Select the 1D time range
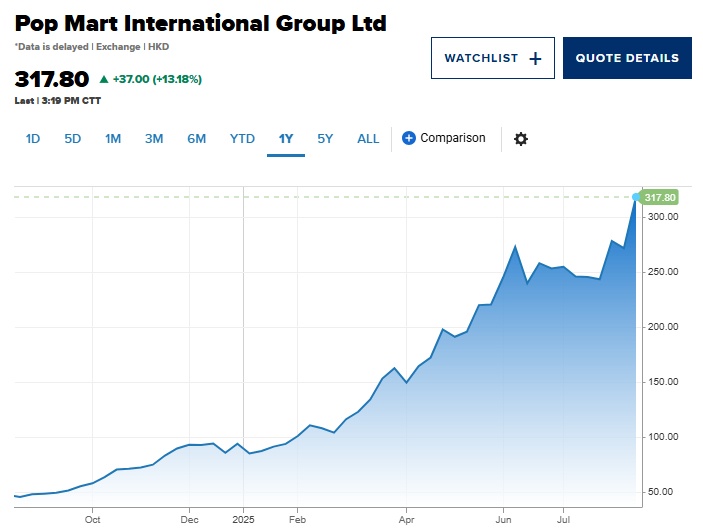The width and height of the screenshot is (703, 531). pyautogui.click(x=32, y=139)
